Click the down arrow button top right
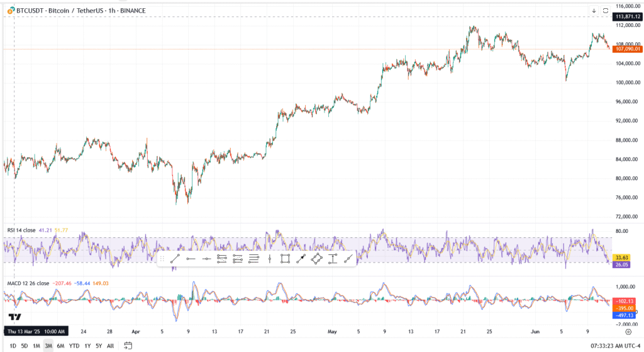The image size is (644, 352). click(594, 11)
